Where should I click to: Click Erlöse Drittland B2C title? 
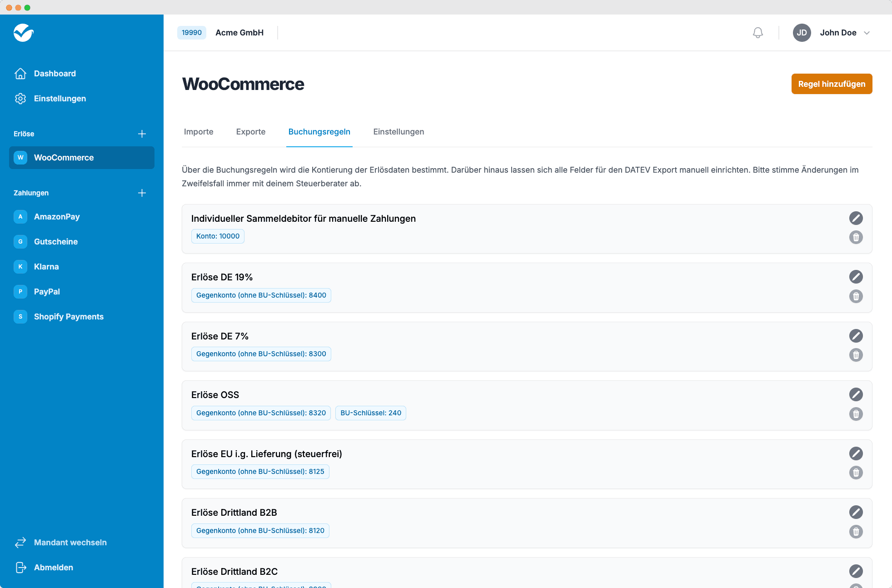(x=234, y=572)
